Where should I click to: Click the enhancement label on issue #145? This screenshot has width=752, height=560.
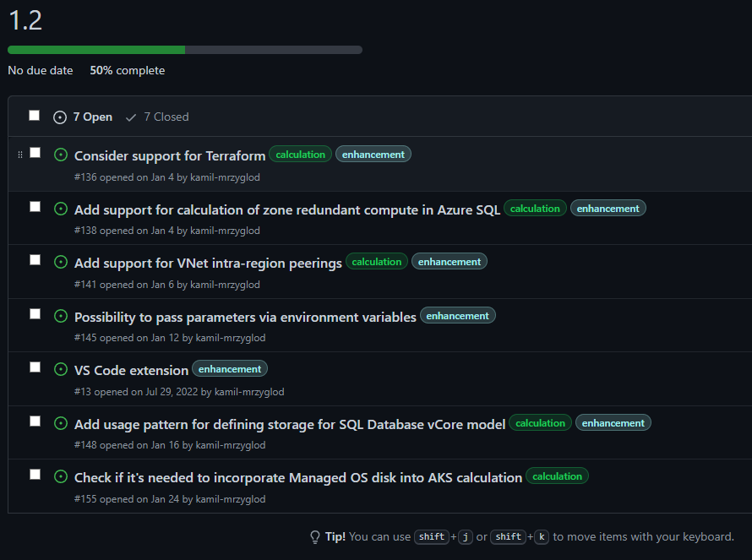[x=457, y=315]
